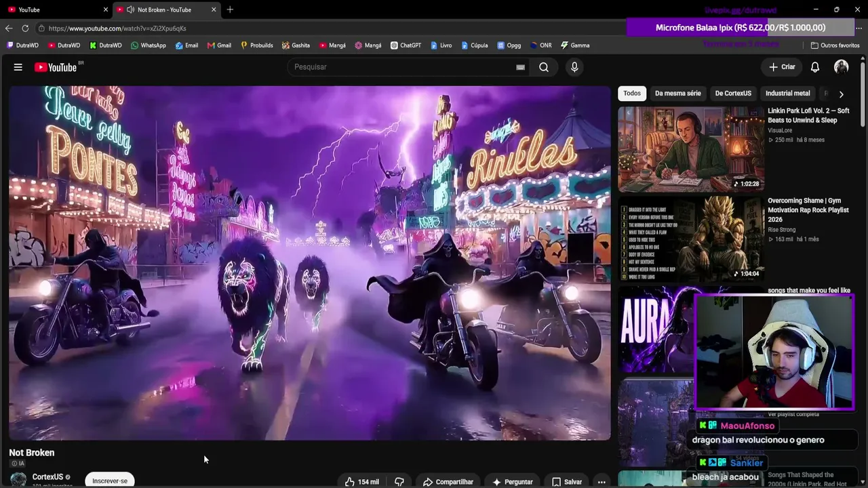Open the Rise Strong channel name

coord(782,230)
